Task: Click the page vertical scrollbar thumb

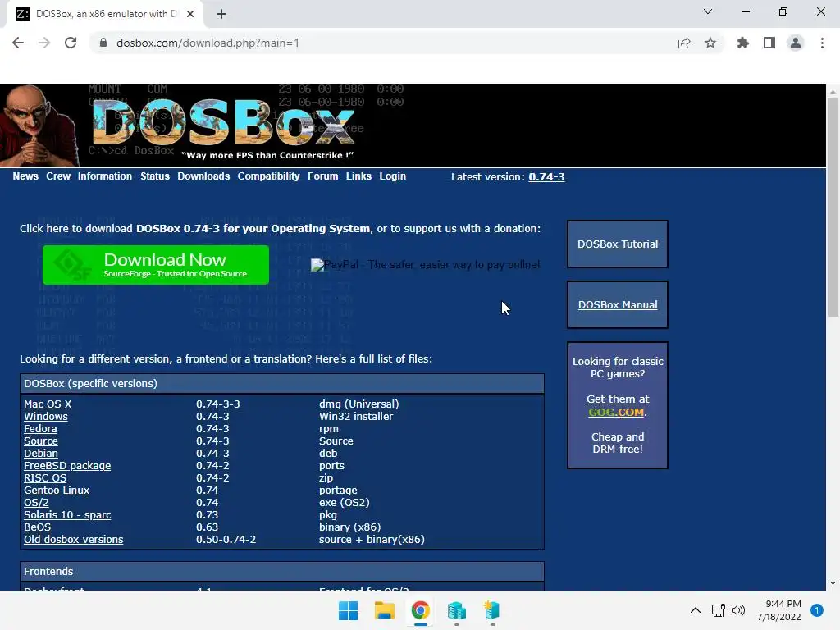Action: click(833, 207)
